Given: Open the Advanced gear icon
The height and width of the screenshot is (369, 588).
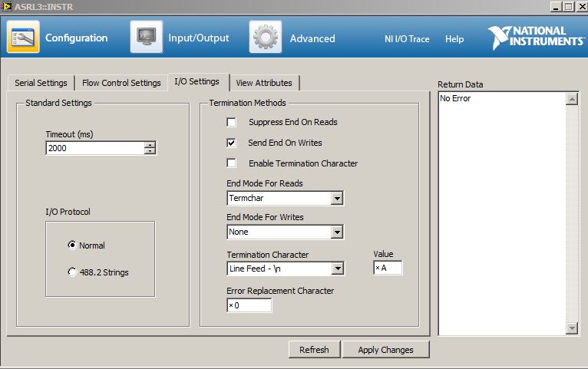Looking at the screenshot, I should click(265, 37).
